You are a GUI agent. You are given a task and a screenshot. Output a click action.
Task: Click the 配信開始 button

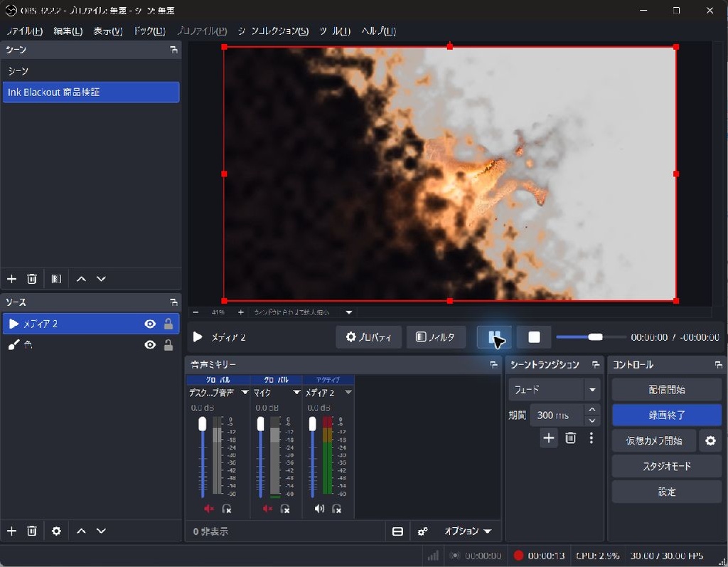coord(667,389)
